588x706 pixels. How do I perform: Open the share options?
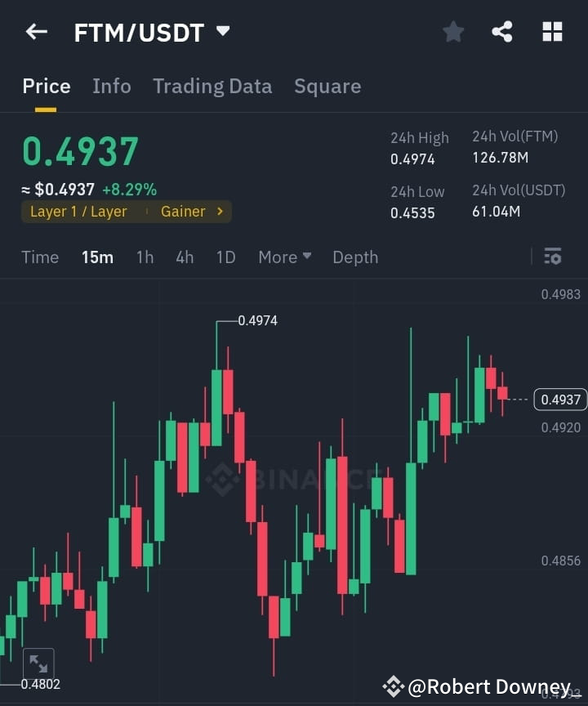(x=502, y=32)
